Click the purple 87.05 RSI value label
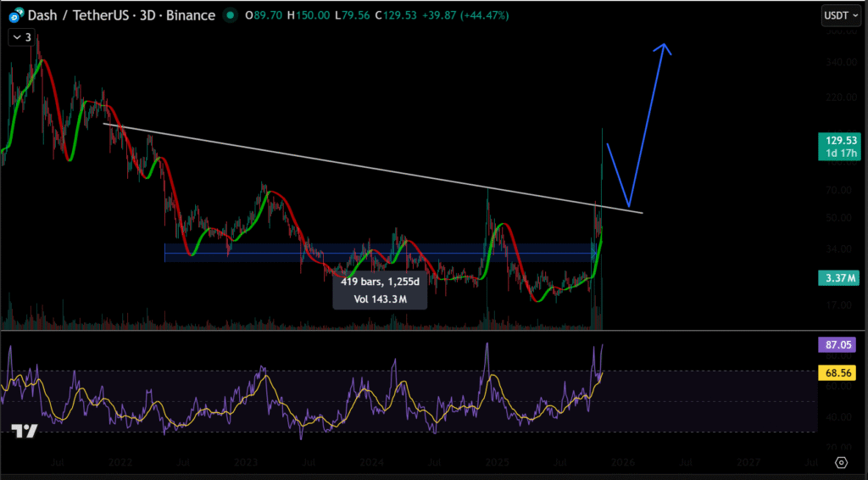 [x=839, y=345]
